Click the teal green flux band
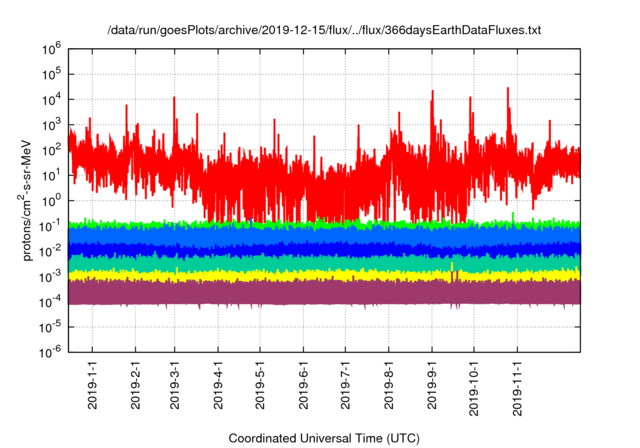 tap(324, 263)
